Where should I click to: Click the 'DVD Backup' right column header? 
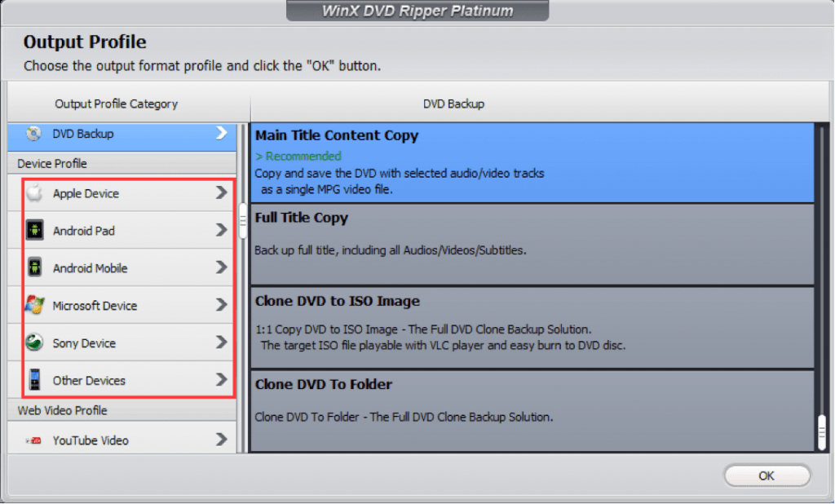coord(453,104)
